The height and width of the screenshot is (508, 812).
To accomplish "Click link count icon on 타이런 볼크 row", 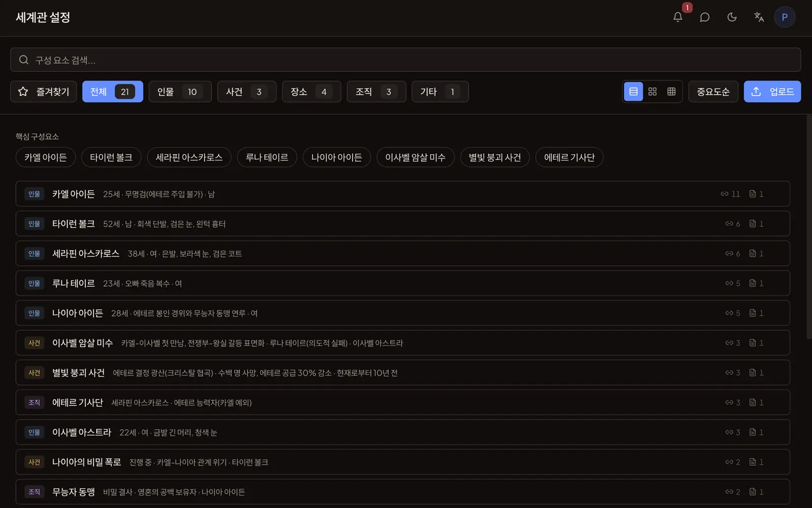I will pyautogui.click(x=729, y=224).
